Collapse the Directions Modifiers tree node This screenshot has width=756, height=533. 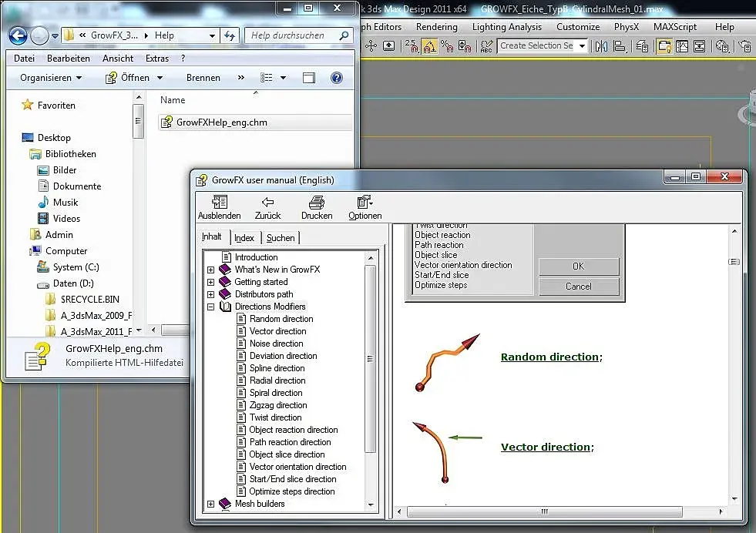point(210,307)
